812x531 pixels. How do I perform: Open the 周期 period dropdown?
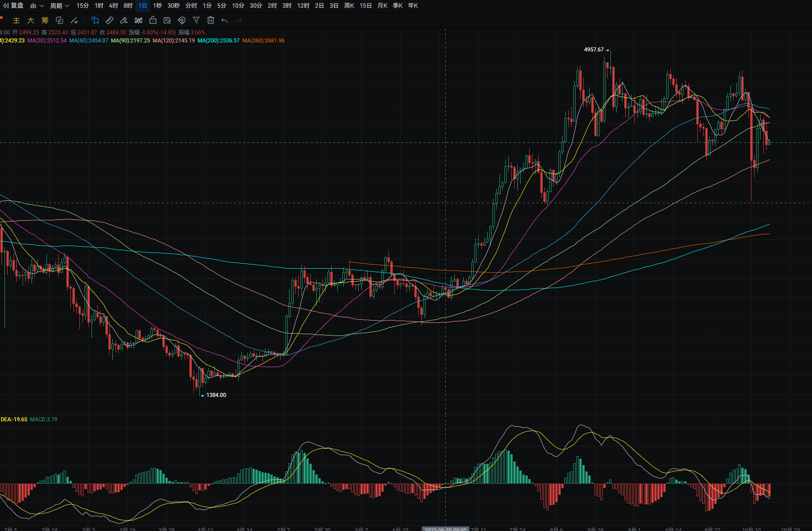[x=59, y=6]
